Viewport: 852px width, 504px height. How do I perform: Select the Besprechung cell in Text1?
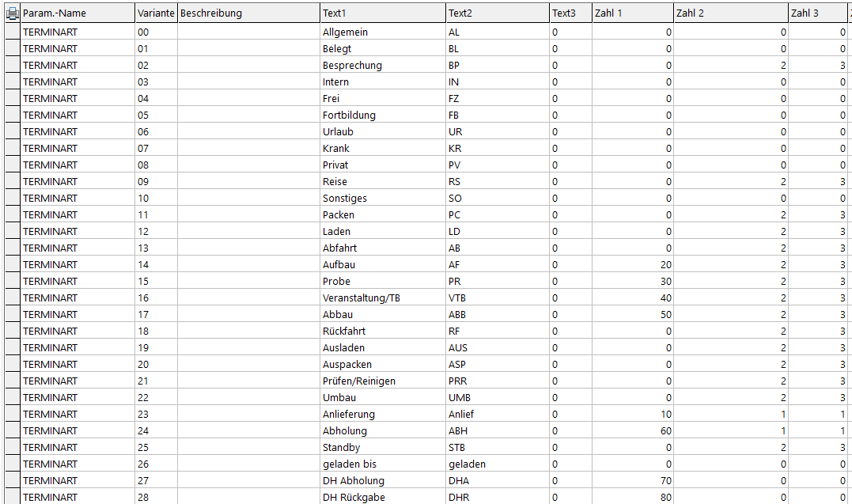coord(383,65)
